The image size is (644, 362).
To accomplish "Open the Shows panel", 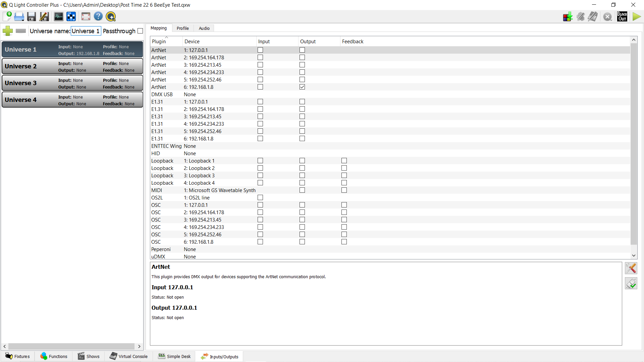I will (89, 356).
